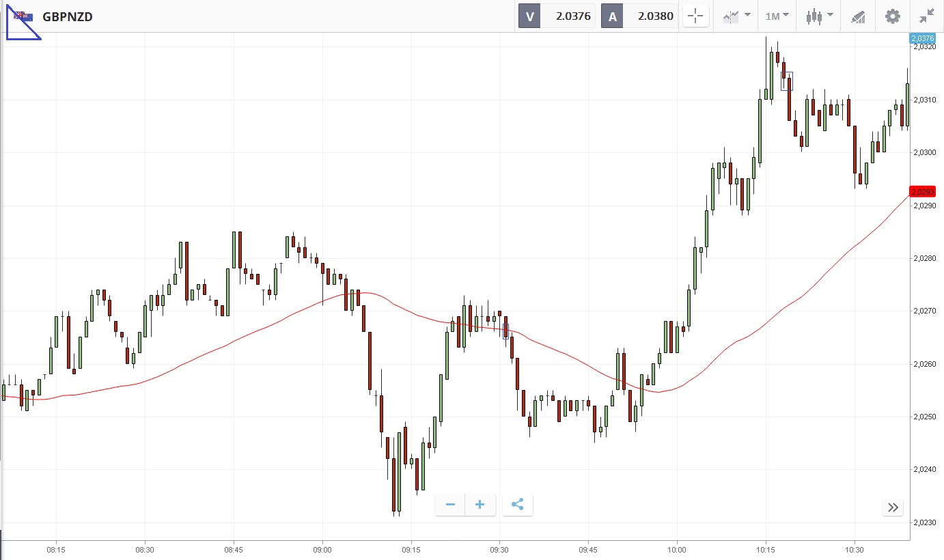Click the GBPNZD instrument name
Viewport: 944px width, 560px height.
click(68, 16)
